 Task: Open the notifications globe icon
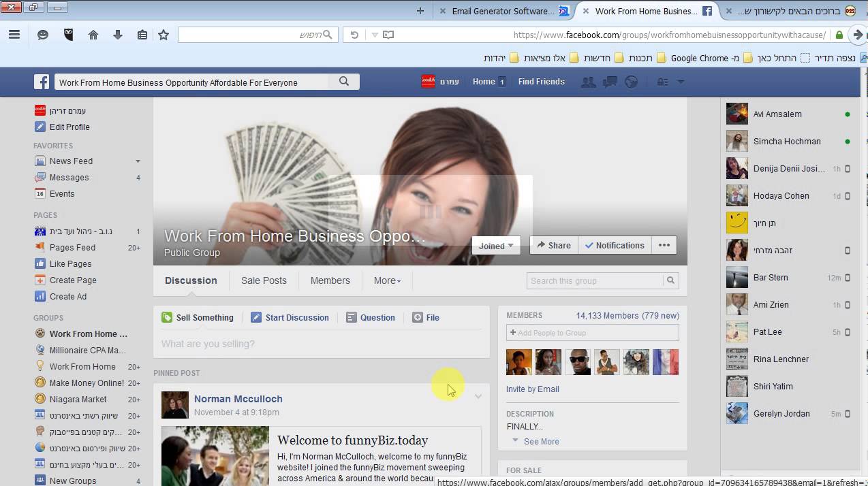(x=632, y=82)
